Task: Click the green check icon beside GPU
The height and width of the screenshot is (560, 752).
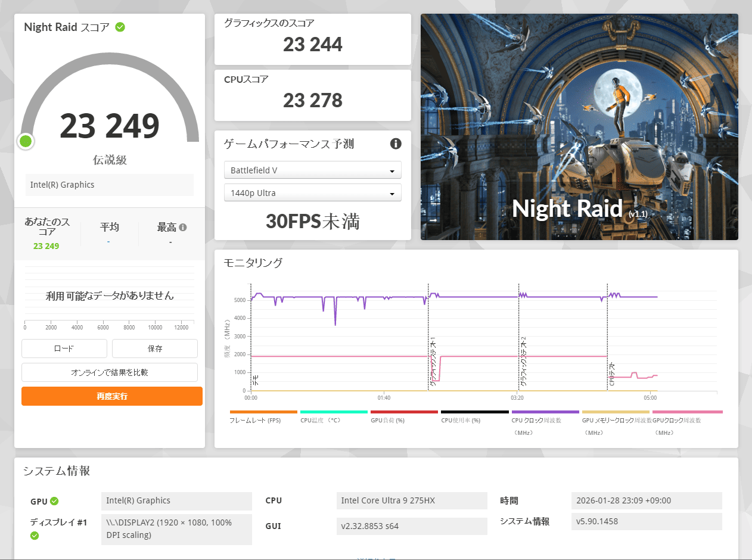Action: [x=54, y=501]
